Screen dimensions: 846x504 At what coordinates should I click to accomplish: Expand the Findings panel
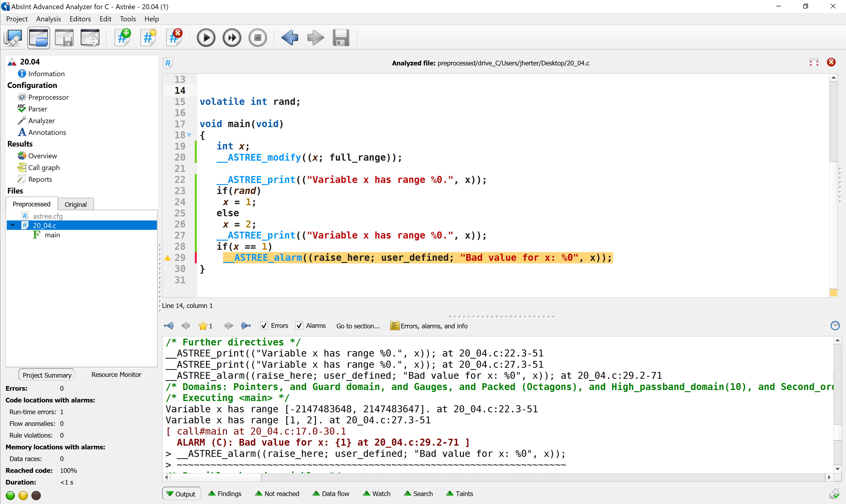(225, 494)
